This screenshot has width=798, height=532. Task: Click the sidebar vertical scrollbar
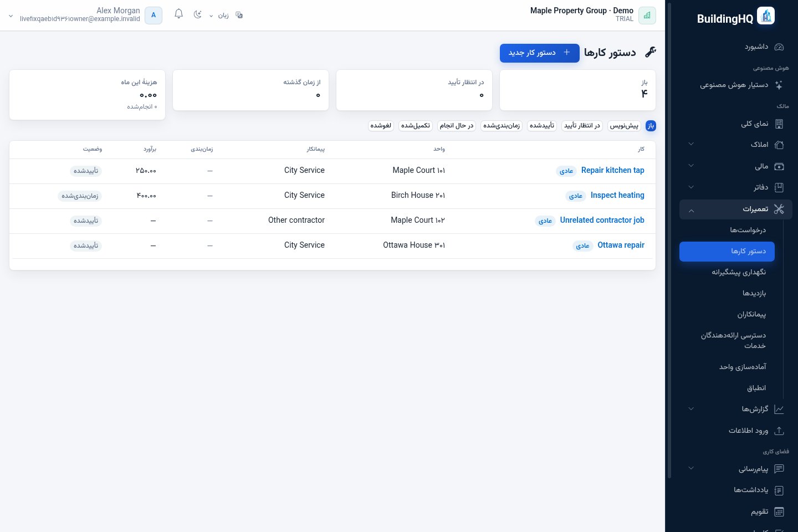pyautogui.click(x=669, y=241)
